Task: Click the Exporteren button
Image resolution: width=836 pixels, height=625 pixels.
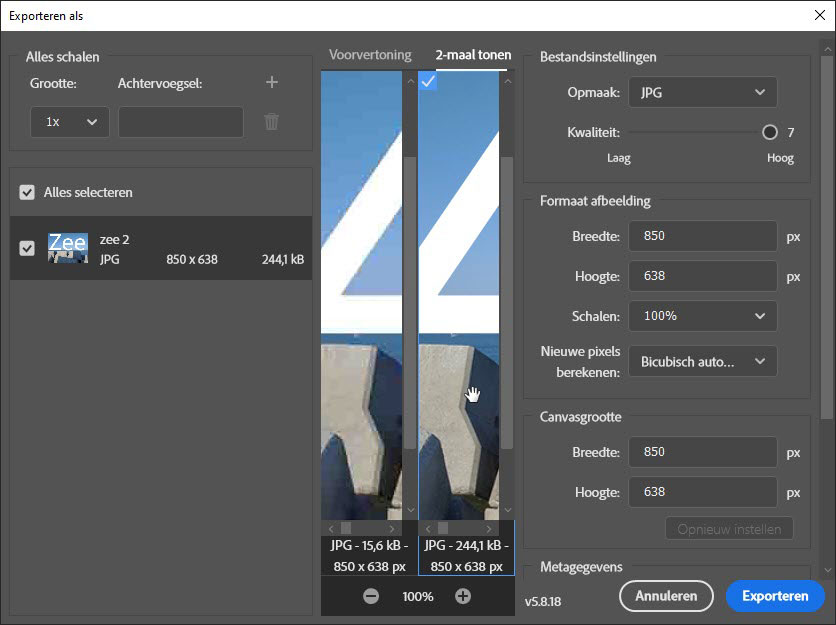Action: 775,596
